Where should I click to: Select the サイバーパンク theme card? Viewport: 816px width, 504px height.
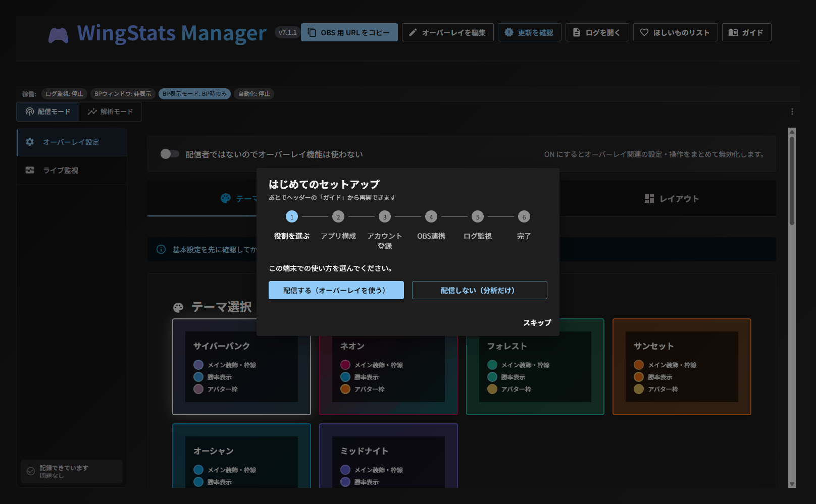coord(241,367)
